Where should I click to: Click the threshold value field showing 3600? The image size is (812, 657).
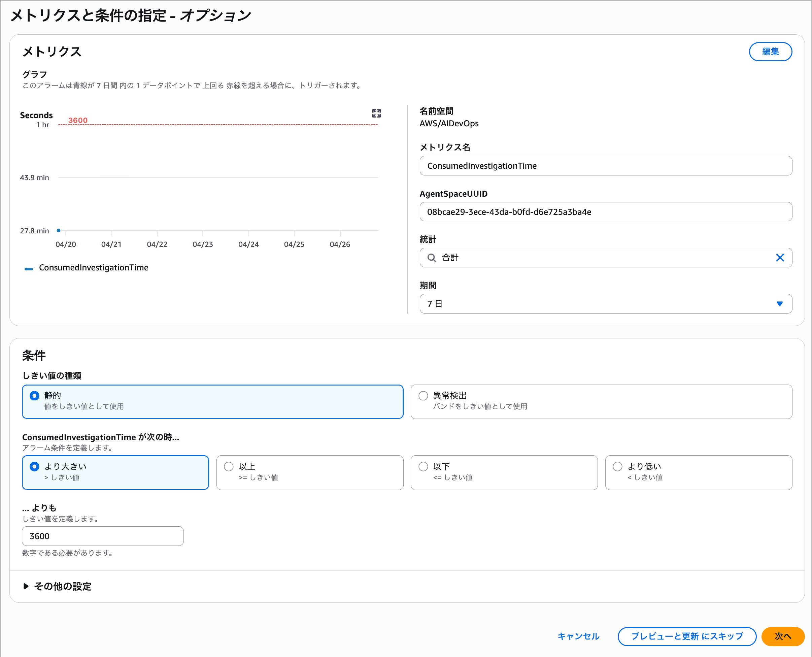tap(103, 536)
